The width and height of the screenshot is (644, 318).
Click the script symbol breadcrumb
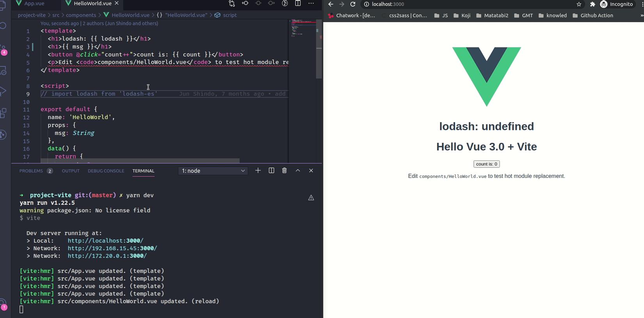coord(226,15)
